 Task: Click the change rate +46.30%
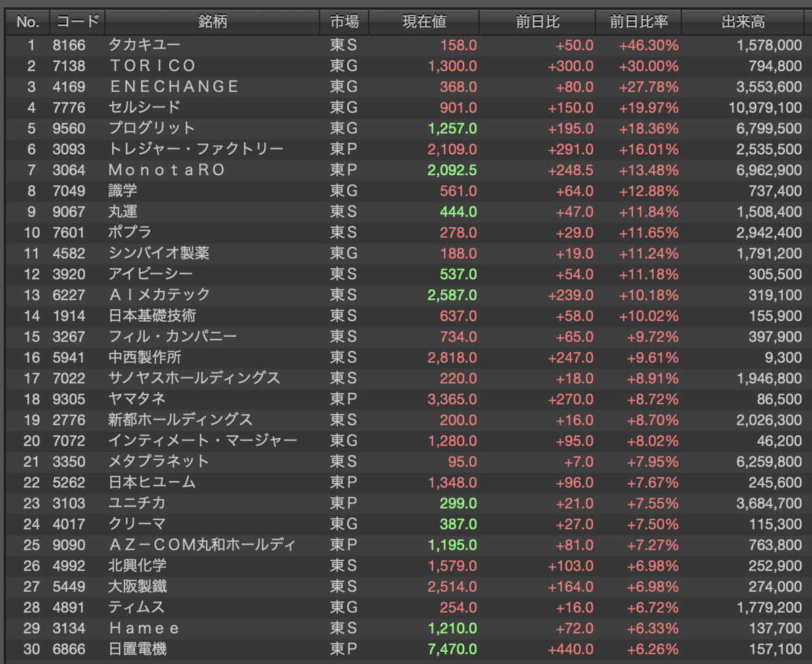(x=648, y=45)
